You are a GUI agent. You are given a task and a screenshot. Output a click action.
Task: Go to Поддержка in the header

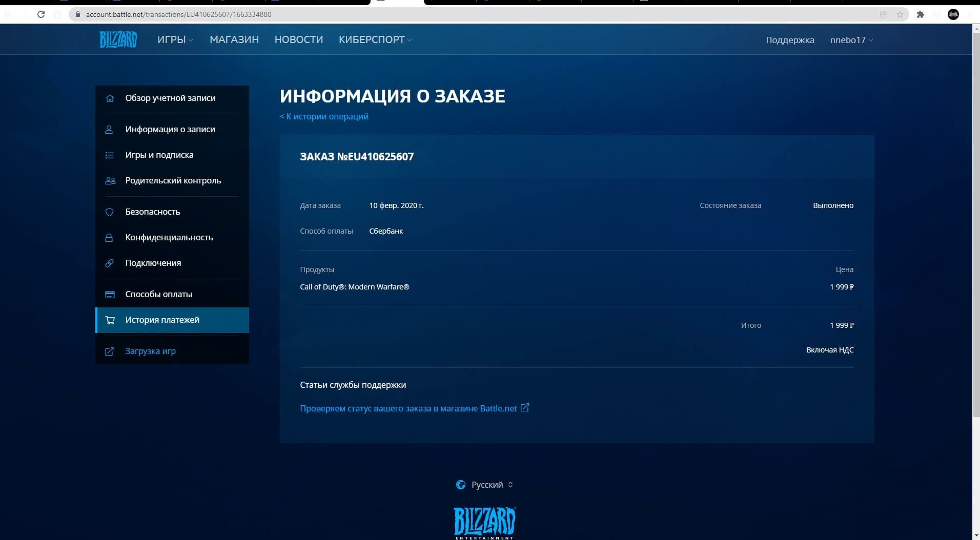point(790,40)
